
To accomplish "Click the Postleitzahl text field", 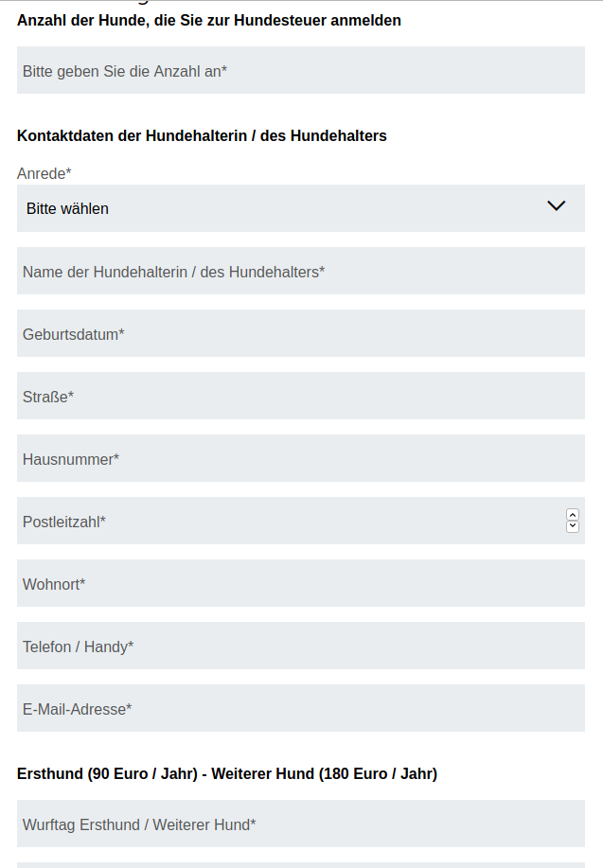I will point(284,522).
